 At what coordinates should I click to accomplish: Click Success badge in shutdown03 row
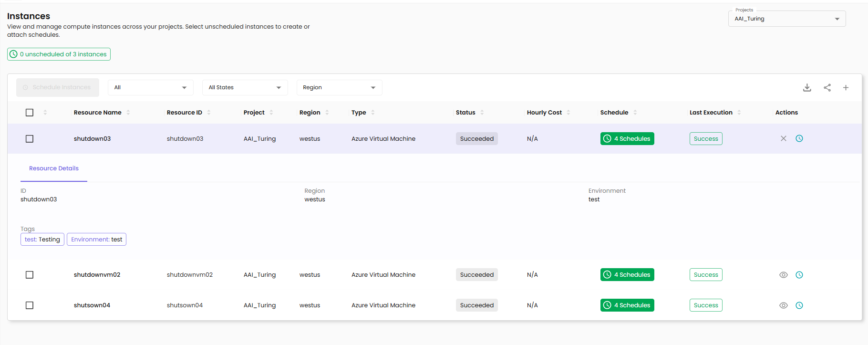point(706,139)
